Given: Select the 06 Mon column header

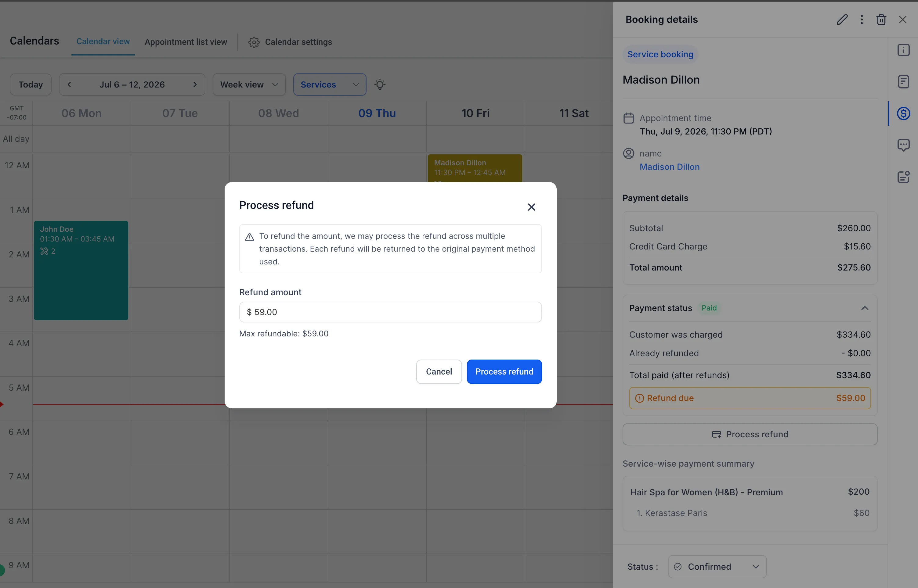Looking at the screenshot, I should click(81, 113).
